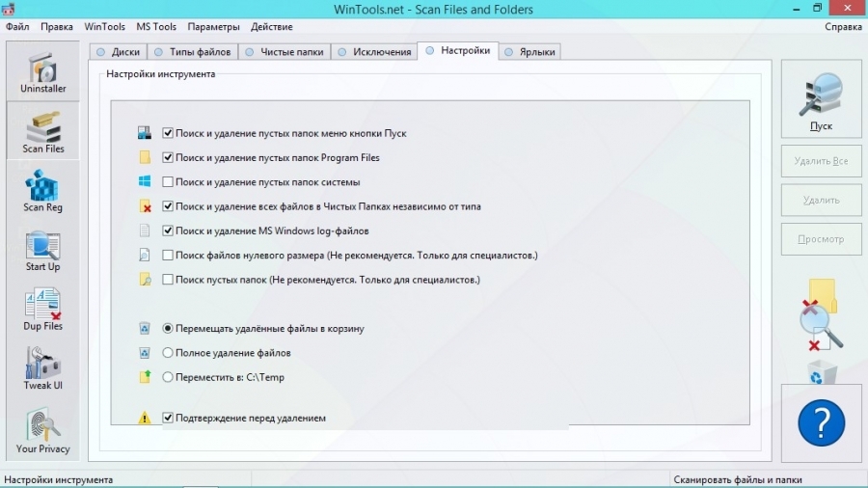The image size is (868, 488).
Task: Click the Windows logo system folders icon
Action: click(145, 181)
